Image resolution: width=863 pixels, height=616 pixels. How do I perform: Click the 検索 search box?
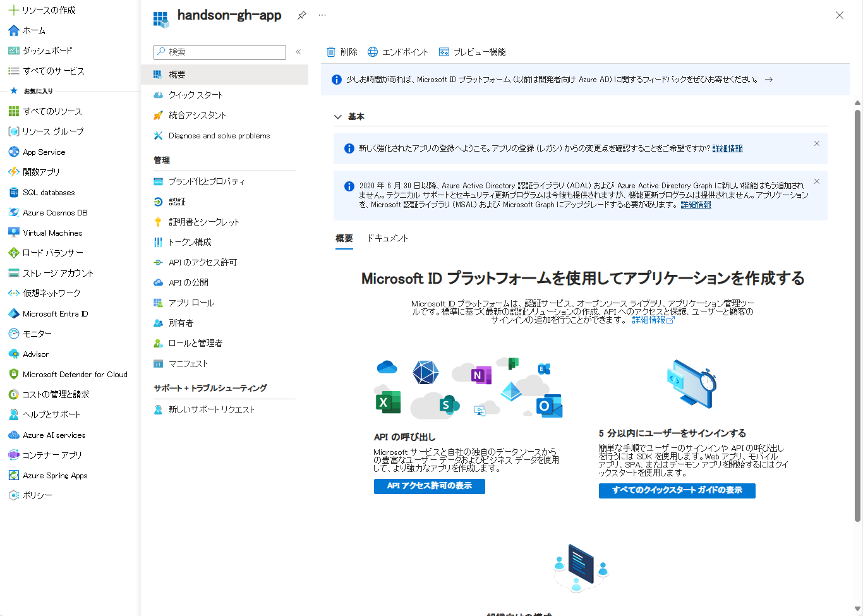tap(220, 52)
